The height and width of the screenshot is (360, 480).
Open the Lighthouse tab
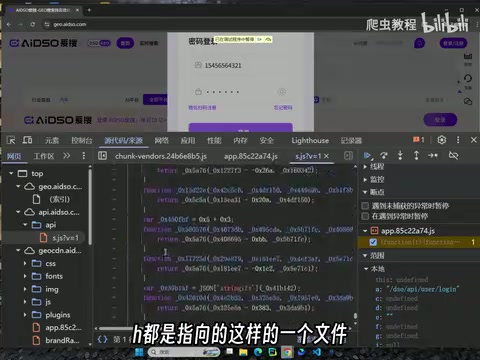point(310,140)
